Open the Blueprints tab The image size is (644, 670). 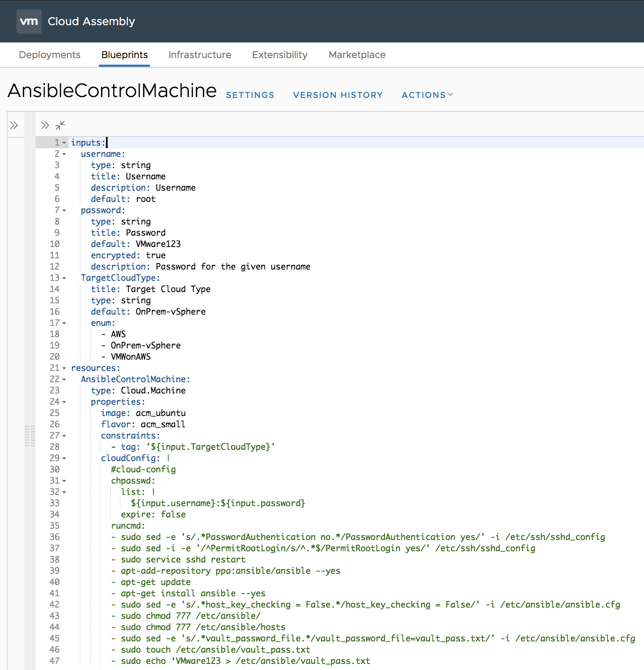pos(124,55)
